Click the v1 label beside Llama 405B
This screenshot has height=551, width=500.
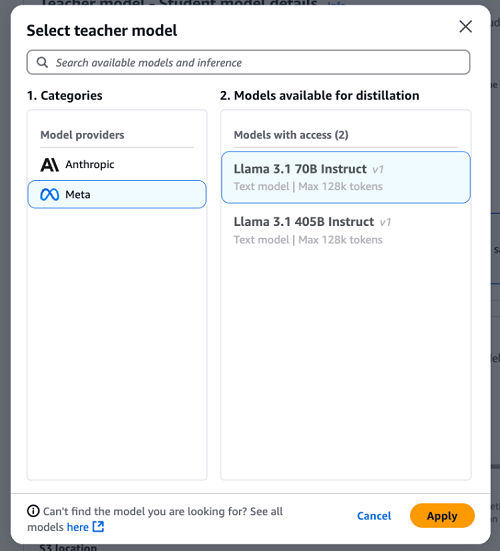(385, 222)
